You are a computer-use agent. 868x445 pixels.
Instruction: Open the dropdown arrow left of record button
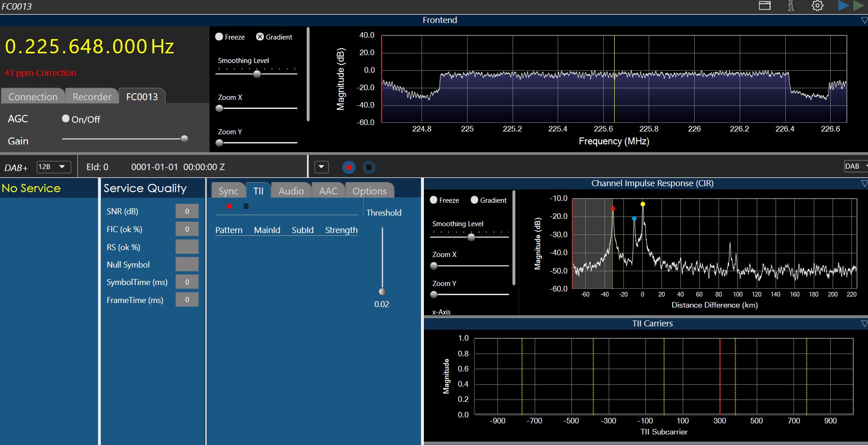click(321, 167)
